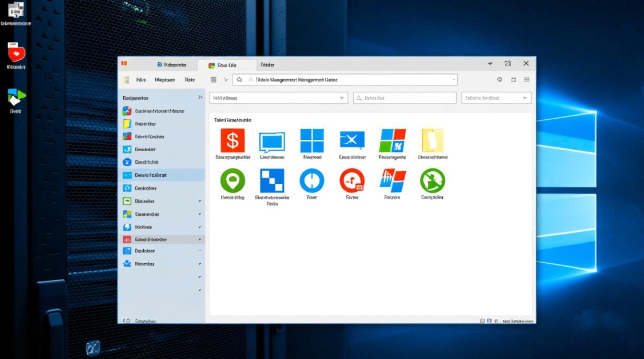This screenshot has height=359, width=644.
Task: Click the search field with magnifier icon
Action: (x=404, y=98)
